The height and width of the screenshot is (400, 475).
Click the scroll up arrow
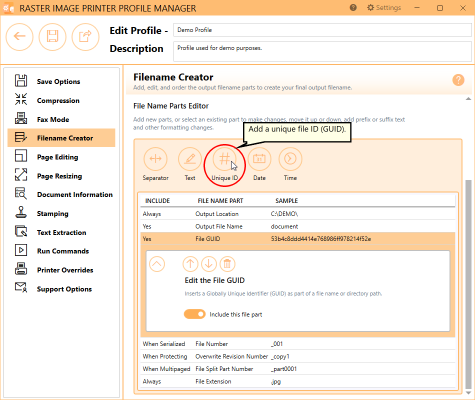[468, 99]
